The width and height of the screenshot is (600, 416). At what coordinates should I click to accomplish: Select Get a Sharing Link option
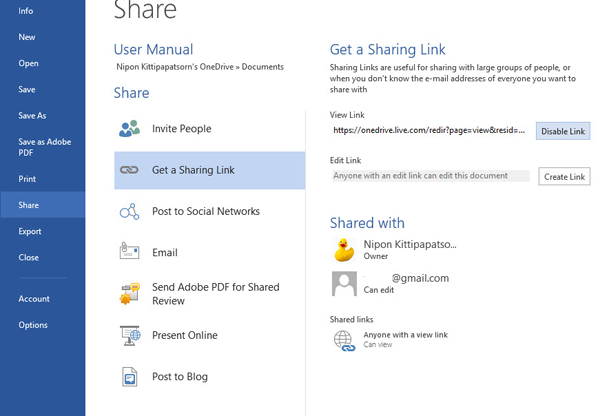210,170
